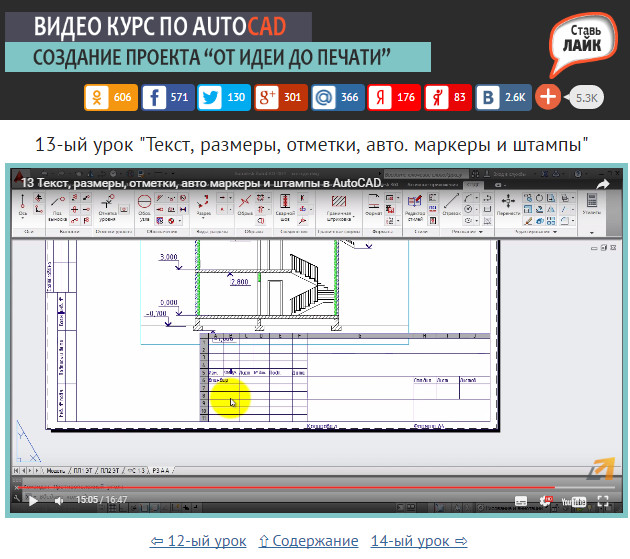Mute the video with the speaker icon
The width and height of the screenshot is (630, 559).
(x=59, y=501)
